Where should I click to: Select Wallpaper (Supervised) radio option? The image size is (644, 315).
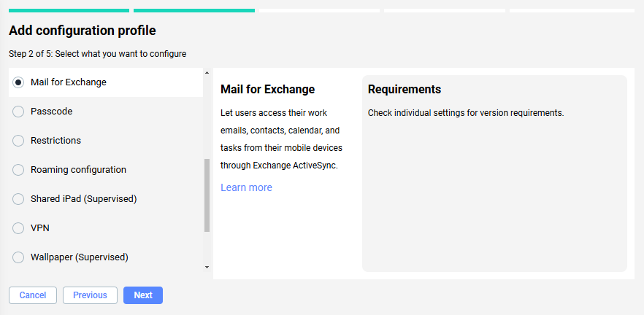tap(18, 257)
